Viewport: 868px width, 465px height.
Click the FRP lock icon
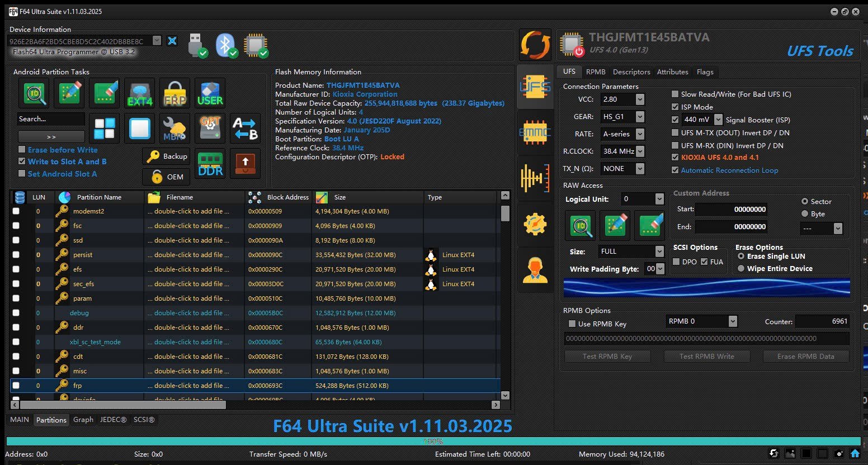point(174,93)
